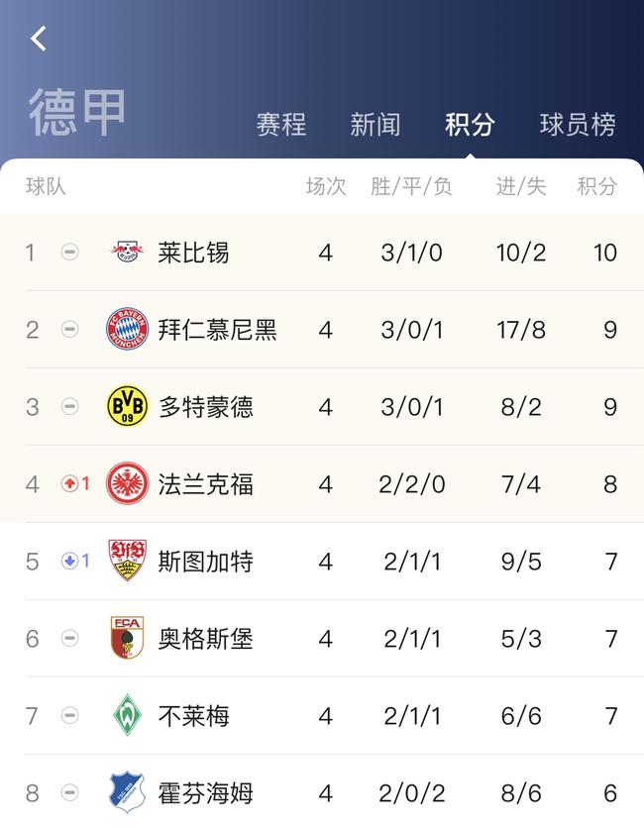Open RB Leipzig team logo
Image resolution: width=644 pixels, height=828 pixels.
pyautogui.click(x=127, y=252)
